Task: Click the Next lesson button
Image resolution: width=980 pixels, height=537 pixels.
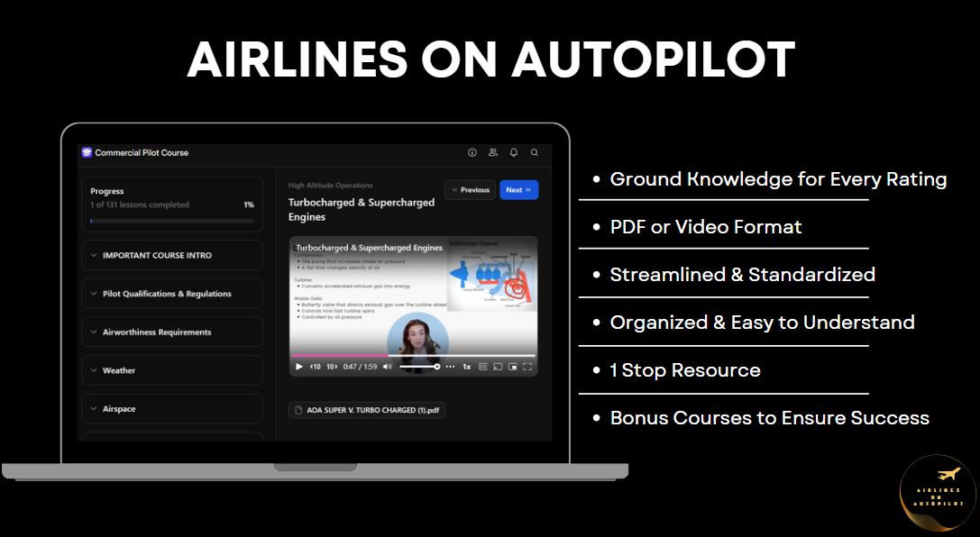Action: click(x=519, y=190)
